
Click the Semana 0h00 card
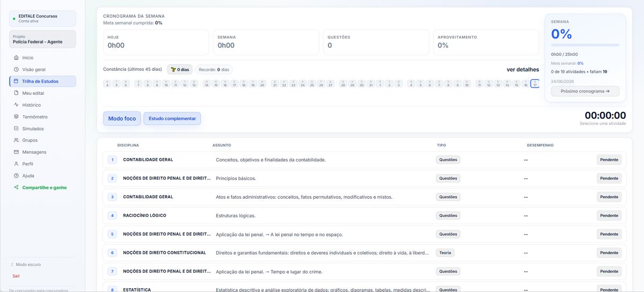[266, 42]
